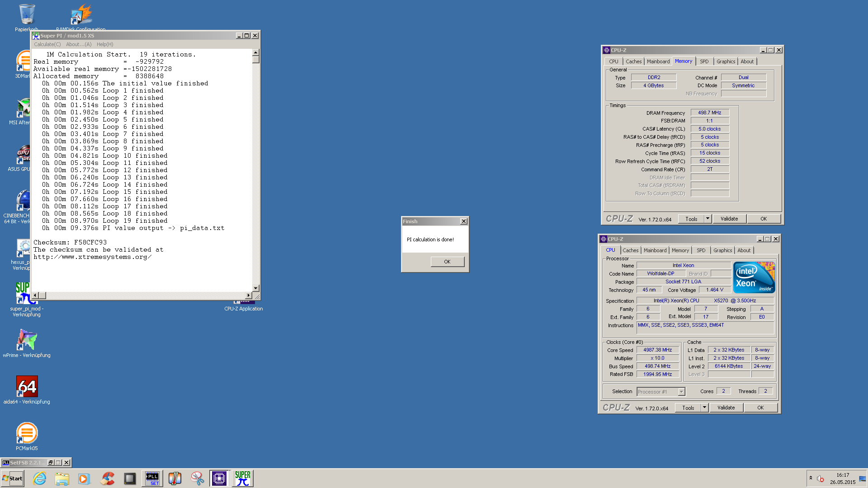Switch to SetFSB PLL SET taskbar button
The height and width of the screenshot is (488, 868).
click(x=152, y=479)
